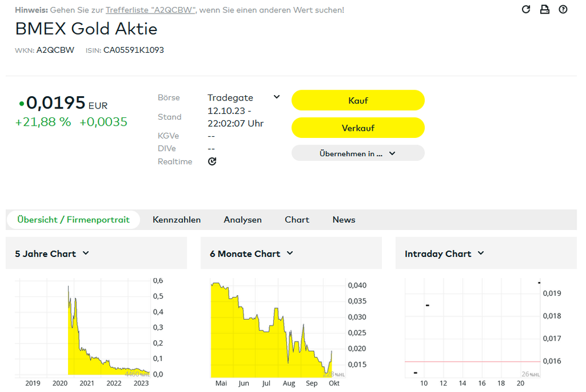
Task: Click the print page icon
Action: click(x=544, y=9)
